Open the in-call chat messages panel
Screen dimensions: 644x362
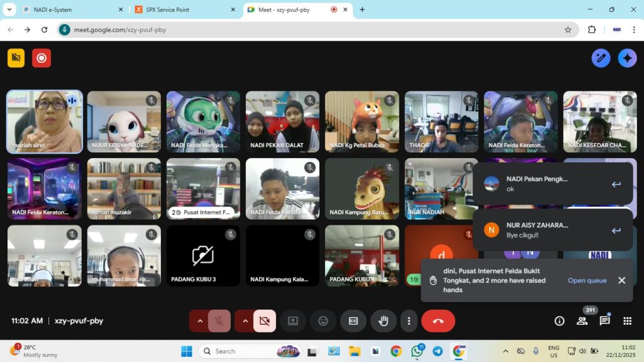(x=604, y=321)
